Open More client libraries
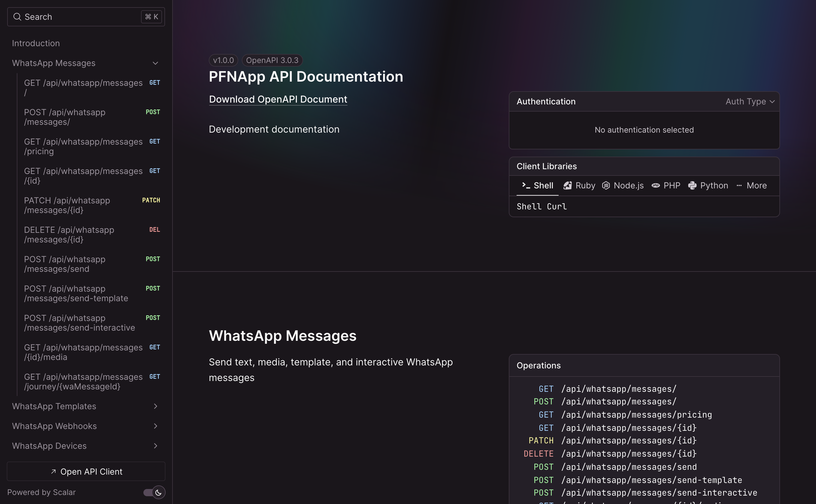 [x=752, y=185]
